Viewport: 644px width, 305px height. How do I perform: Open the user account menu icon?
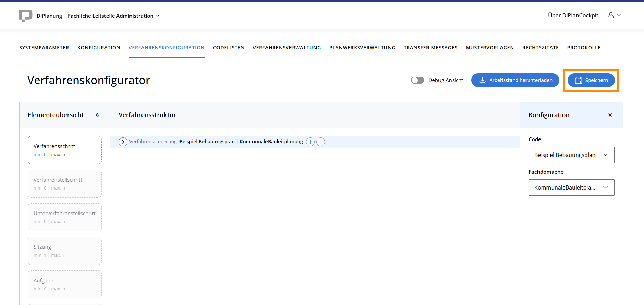point(611,15)
